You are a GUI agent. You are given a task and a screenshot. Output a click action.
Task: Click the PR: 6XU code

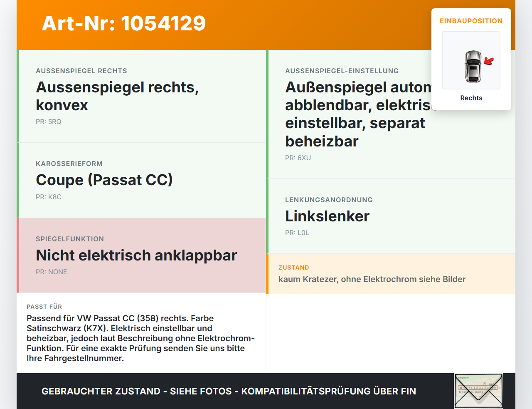(298, 158)
